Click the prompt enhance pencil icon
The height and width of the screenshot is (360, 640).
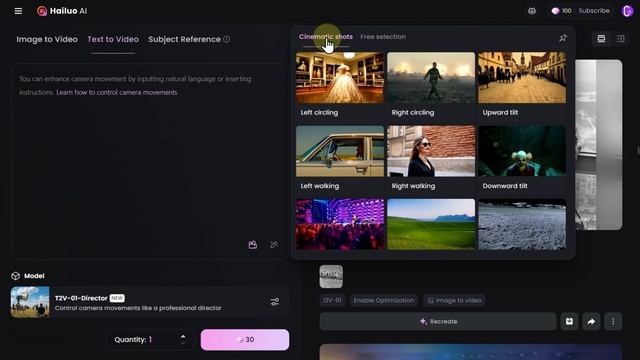coord(274,244)
